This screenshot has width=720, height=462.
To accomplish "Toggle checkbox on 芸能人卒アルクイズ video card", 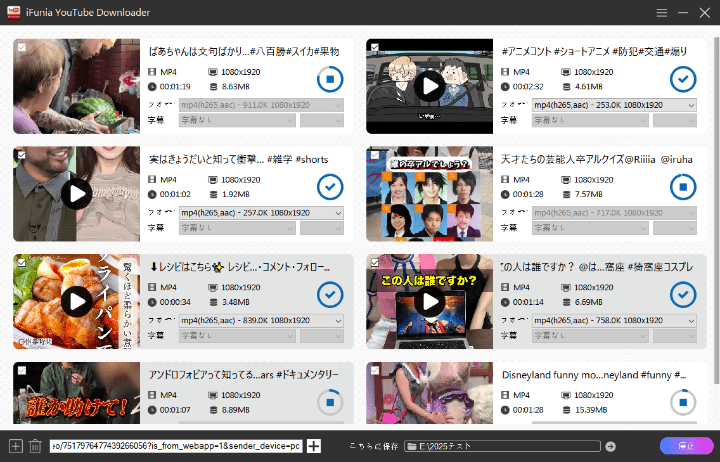I will [x=375, y=155].
